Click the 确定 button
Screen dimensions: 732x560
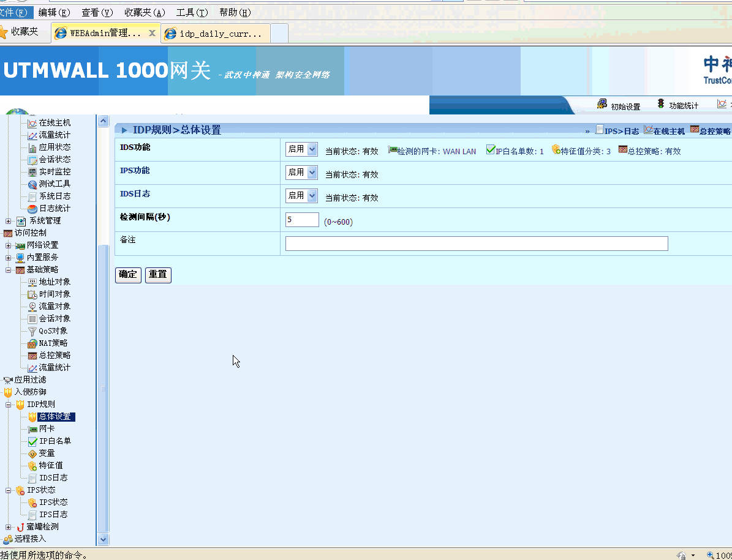(x=128, y=275)
